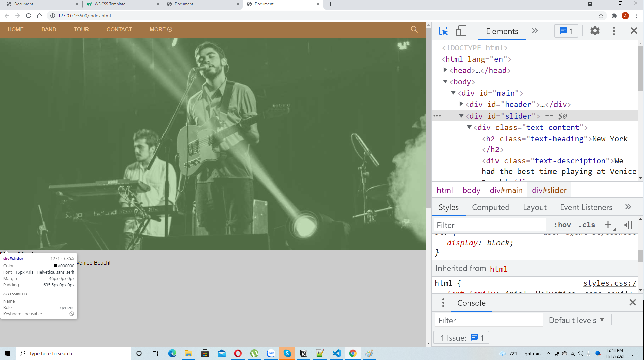Reload the page
This screenshot has height=360, width=644.
click(x=28, y=16)
